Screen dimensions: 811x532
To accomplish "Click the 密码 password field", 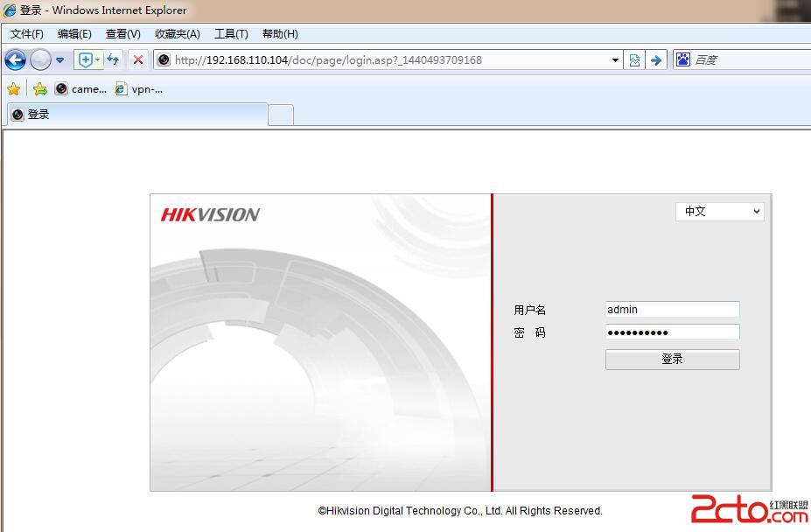I will [x=673, y=332].
